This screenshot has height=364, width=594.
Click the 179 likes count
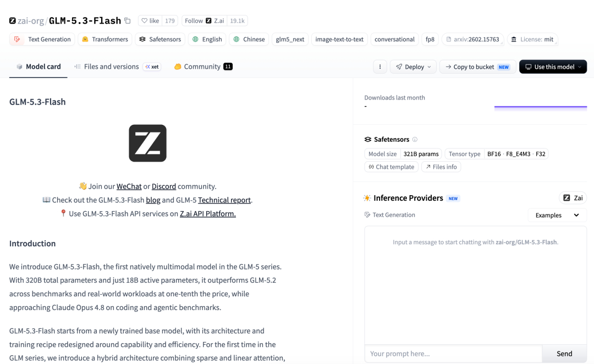pos(170,21)
